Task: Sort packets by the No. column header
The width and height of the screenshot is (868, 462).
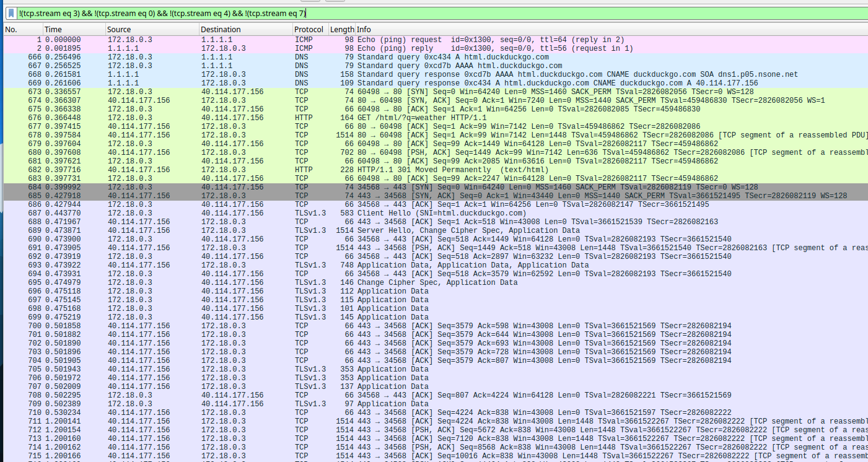Action: 22,29
